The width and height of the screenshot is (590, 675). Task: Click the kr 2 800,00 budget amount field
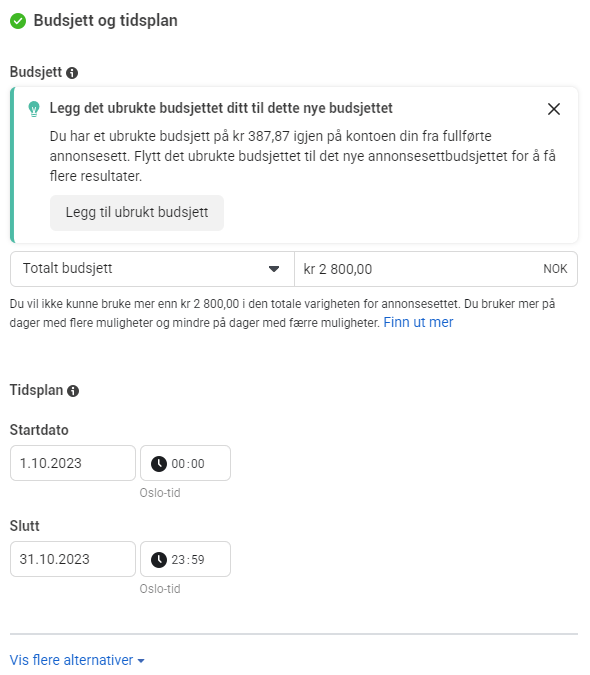pos(436,269)
